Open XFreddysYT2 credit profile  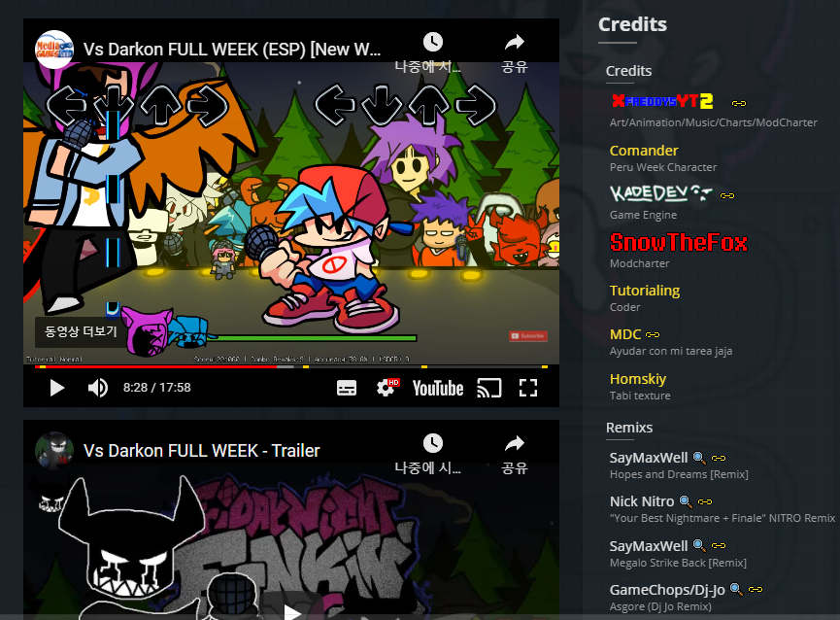click(x=662, y=101)
